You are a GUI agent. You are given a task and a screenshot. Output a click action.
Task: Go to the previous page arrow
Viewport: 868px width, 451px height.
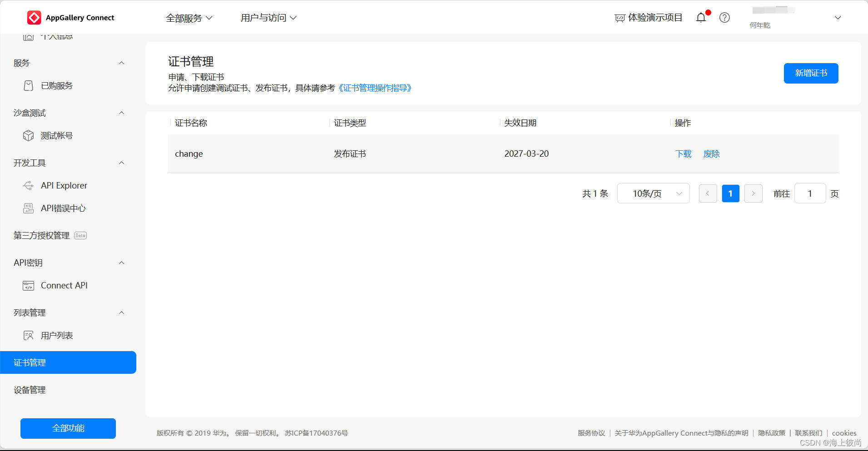[708, 193]
